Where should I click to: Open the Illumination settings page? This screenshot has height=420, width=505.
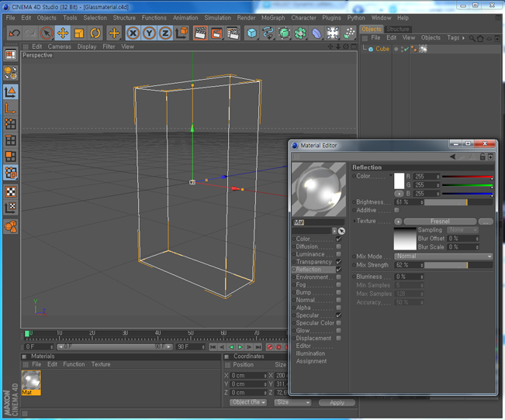(x=310, y=353)
